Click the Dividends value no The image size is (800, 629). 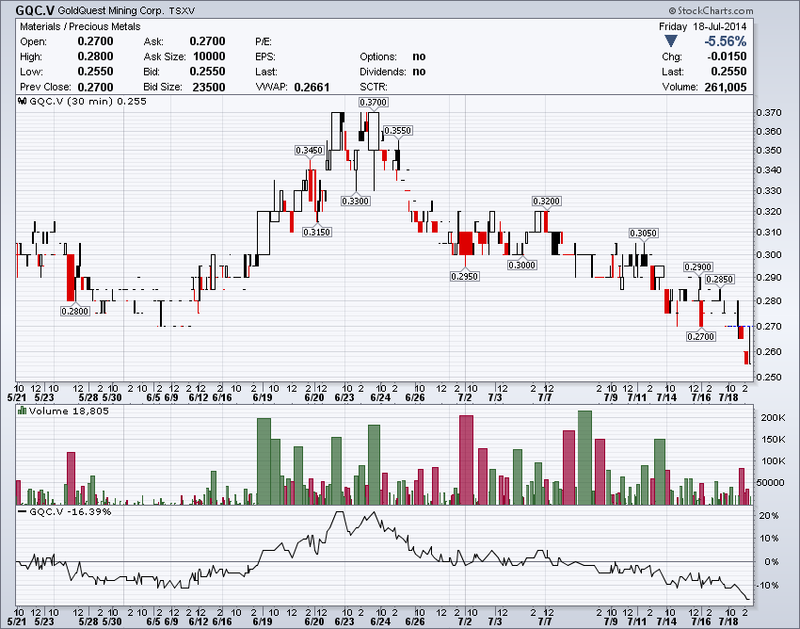(x=419, y=71)
